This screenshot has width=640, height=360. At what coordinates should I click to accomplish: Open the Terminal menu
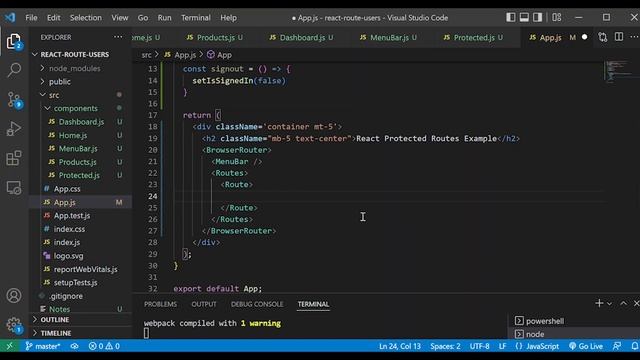[x=196, y=18]
